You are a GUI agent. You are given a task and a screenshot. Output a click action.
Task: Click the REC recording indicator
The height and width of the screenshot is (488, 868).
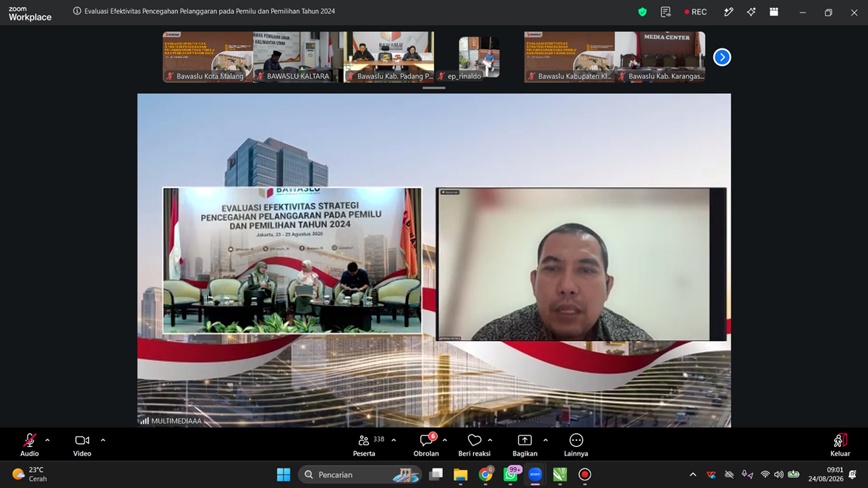(x=696, y=12)
